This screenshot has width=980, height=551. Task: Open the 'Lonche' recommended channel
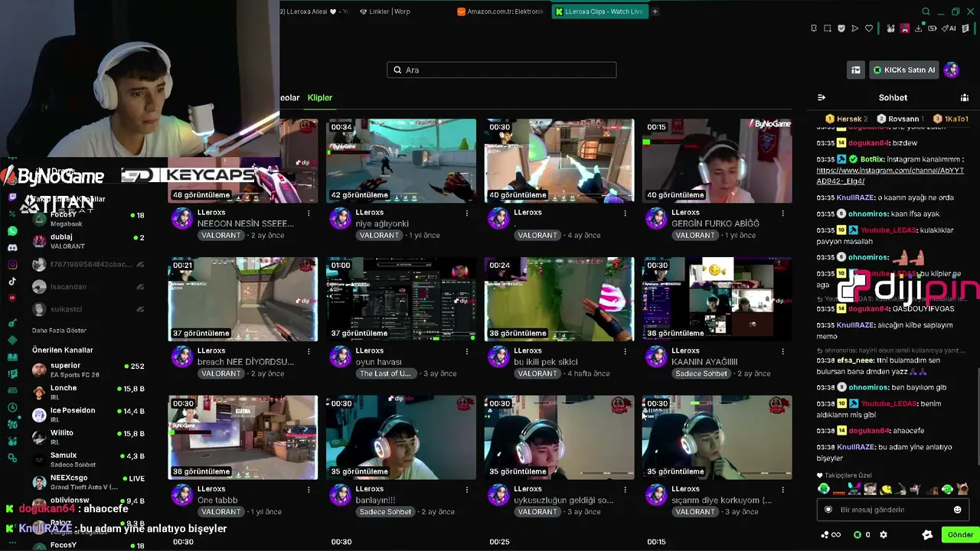tap(88, 393)
